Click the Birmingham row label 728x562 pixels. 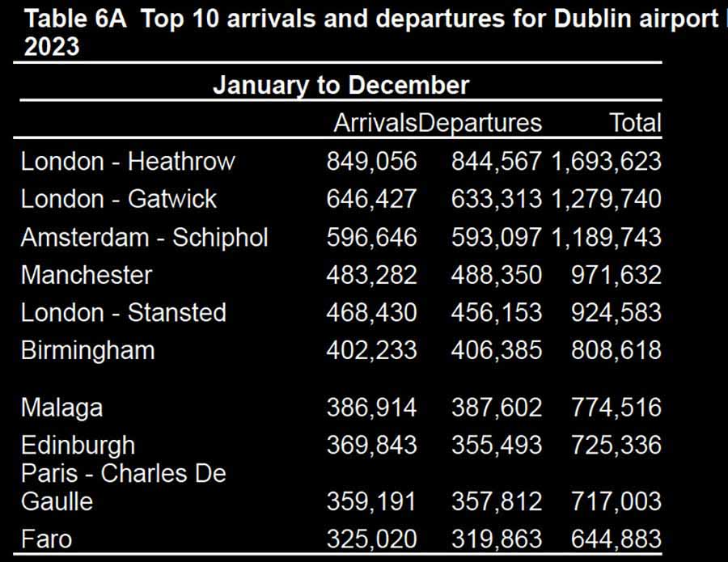point(88,351)
